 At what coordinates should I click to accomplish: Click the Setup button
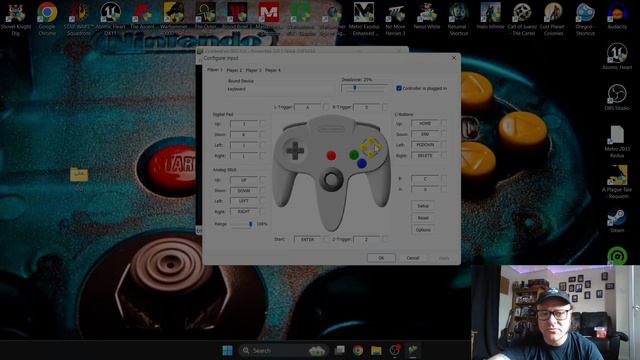(x=423, y=206)
